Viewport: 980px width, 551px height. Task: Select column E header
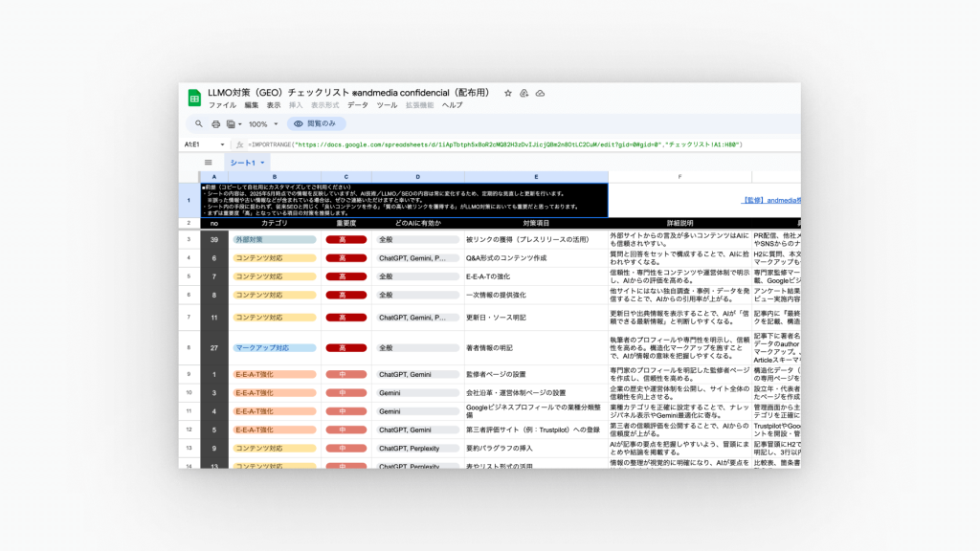pyautogui.click(x=536, y=177)
